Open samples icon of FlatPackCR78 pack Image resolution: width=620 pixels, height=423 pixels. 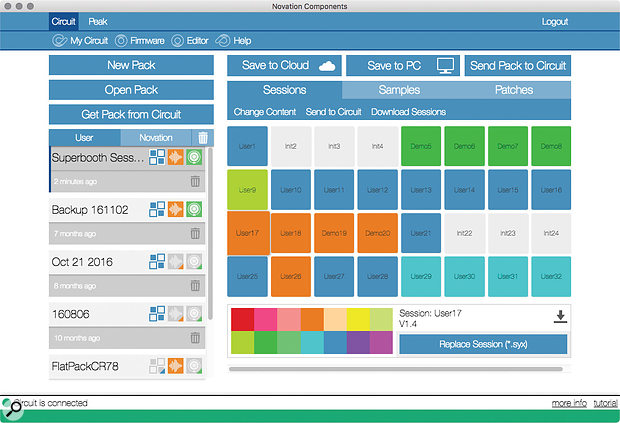coord(176,366)
